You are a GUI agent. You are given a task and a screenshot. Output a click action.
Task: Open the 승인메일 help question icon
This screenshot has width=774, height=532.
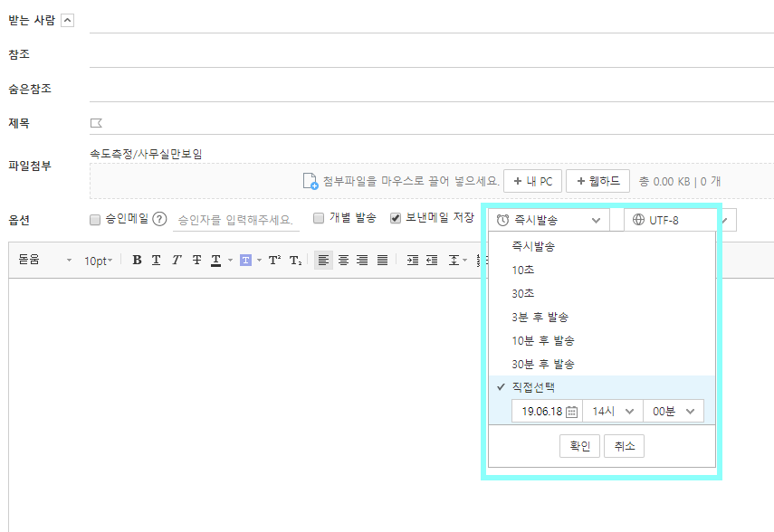(x=159, y=219)
